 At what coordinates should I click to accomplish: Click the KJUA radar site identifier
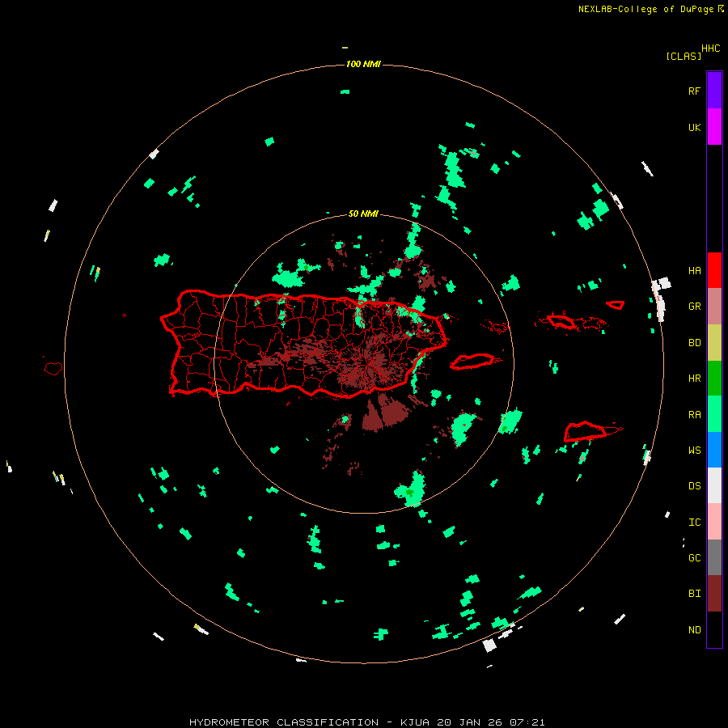pos(415,722)
